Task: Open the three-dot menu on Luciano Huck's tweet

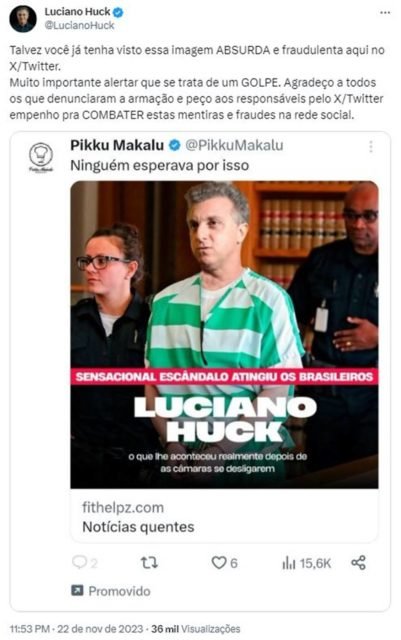Action: click(385, 13)
